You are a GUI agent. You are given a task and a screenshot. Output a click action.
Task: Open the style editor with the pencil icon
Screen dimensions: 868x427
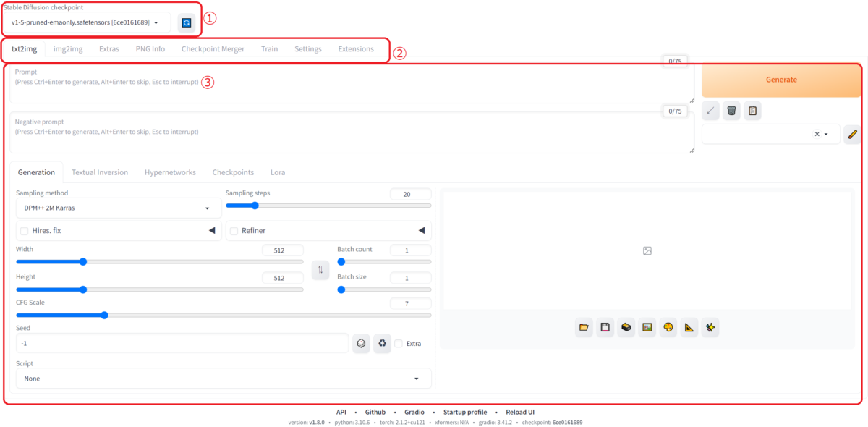point(852,134)
